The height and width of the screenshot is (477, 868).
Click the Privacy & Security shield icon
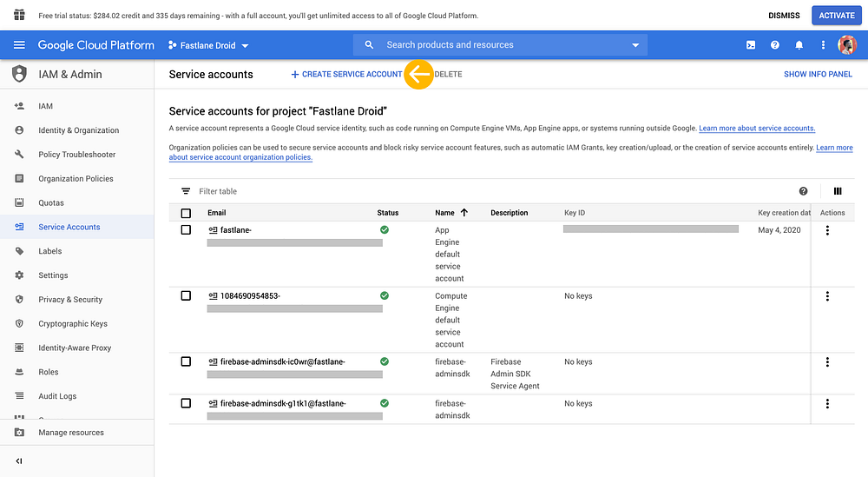[x=19, y=299]
